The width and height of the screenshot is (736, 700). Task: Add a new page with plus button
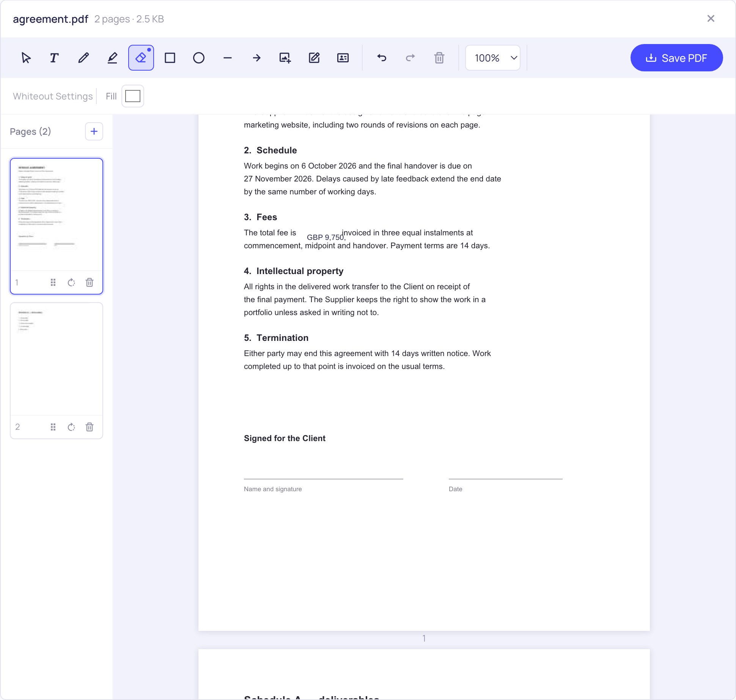[94, 131]
